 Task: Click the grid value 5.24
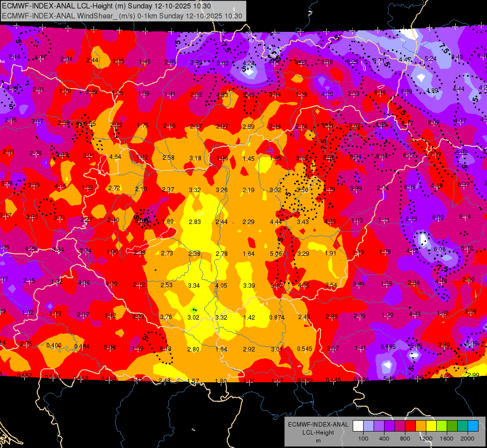coord(430,58)
